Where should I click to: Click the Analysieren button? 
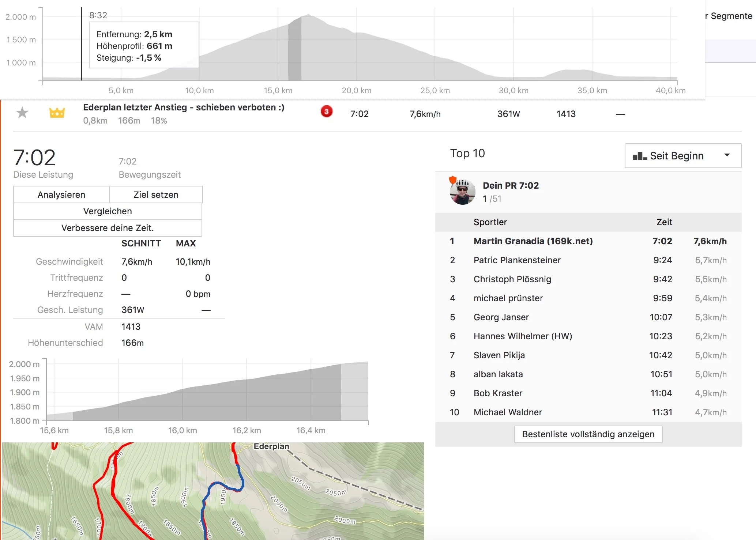61,195
